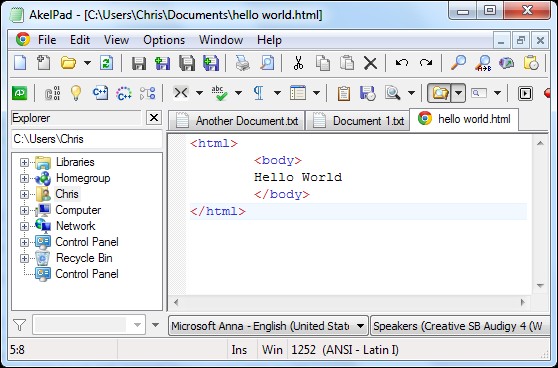Open a file using the folder icon

click(x=68, y=63)
